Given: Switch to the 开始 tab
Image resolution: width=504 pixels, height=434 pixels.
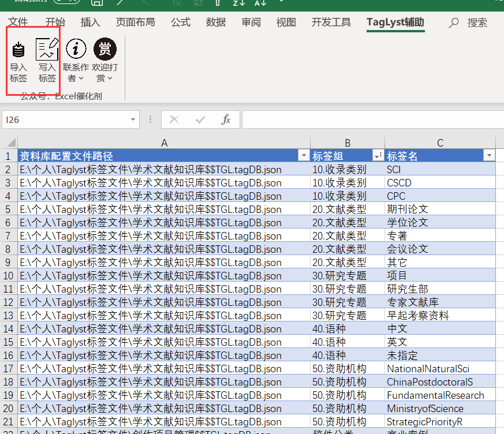Looking at the screenshot, I should click(x=55, y=22).
